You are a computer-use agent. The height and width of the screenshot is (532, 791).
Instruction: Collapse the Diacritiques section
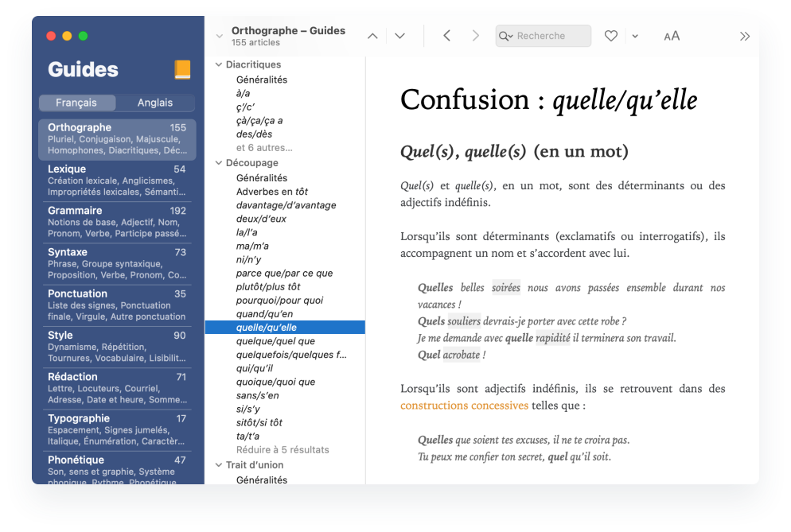(219, 64)
